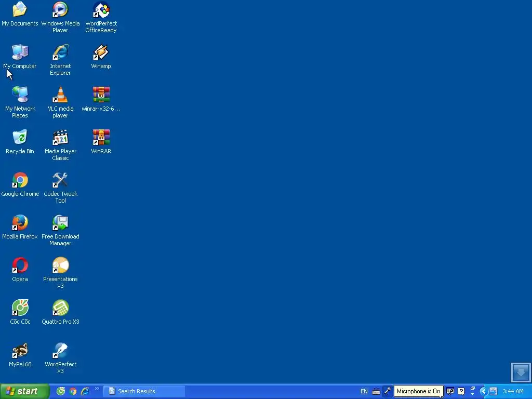Expand hidden Quick Launch items chevron

click(x=97, y=389)
